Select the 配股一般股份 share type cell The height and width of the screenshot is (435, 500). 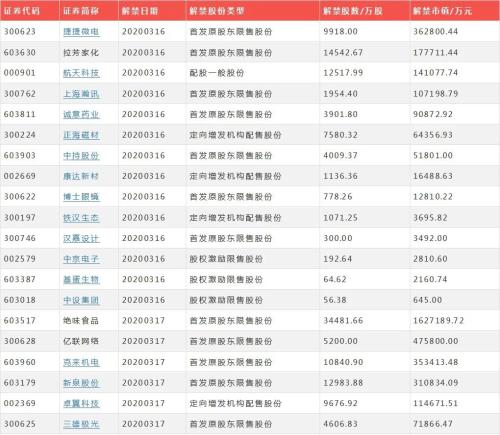tap(217, 73)
